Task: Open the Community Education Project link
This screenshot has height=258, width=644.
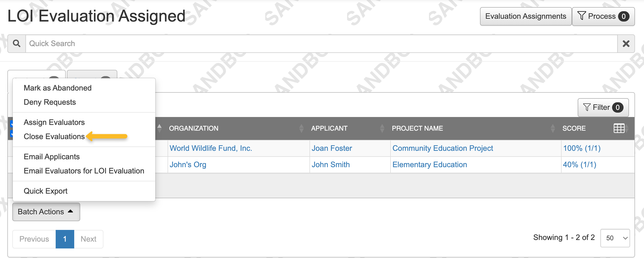Action: (443, 148)
